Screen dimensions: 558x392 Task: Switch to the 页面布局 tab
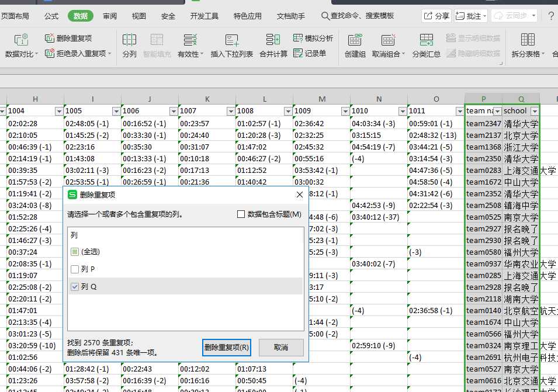click(15, 16)
